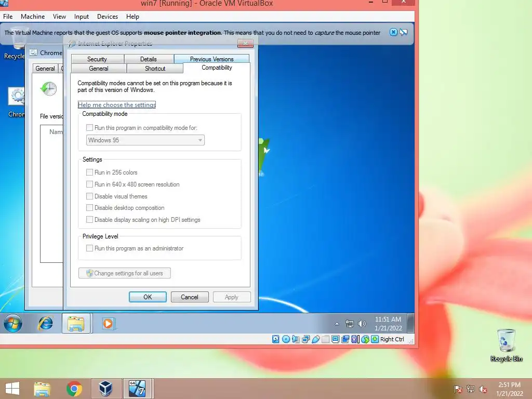Enable 'Run in 256 colors' checkbox

click(89, 172)
